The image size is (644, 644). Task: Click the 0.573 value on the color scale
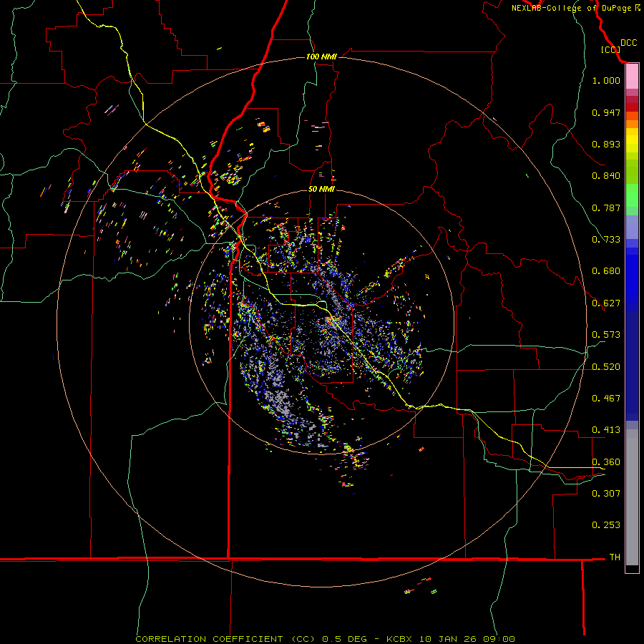(x=606, y=335)
